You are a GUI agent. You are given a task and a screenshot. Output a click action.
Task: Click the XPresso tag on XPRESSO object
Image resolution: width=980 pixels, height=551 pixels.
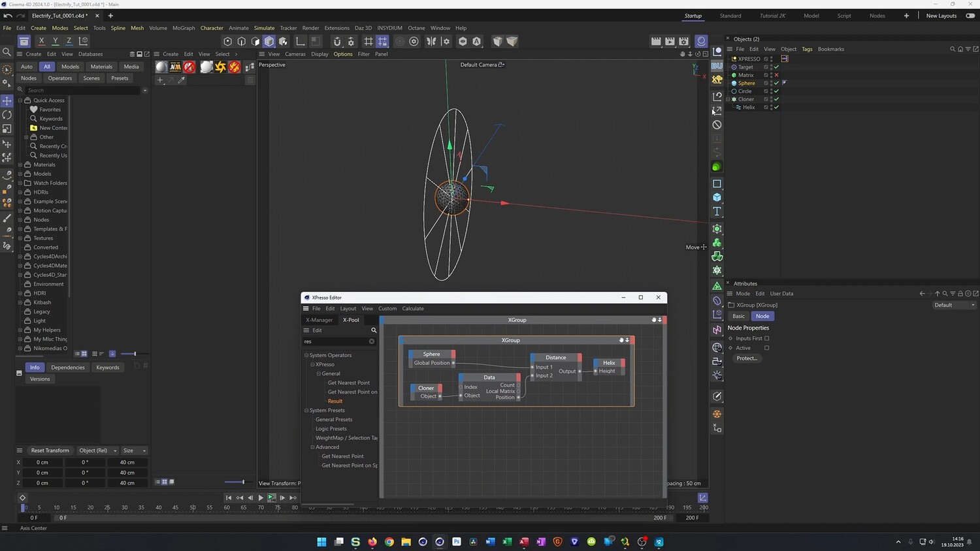[785, 59]
